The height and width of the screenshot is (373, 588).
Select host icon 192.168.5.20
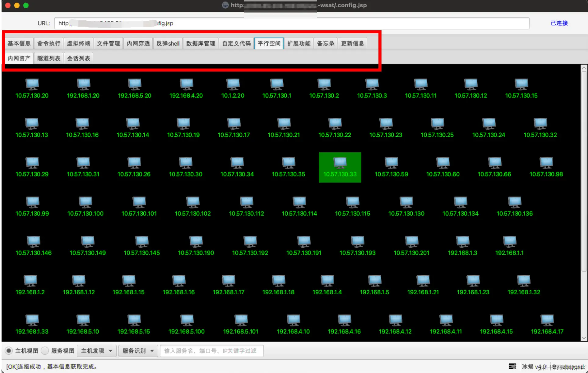click(134, 85)
